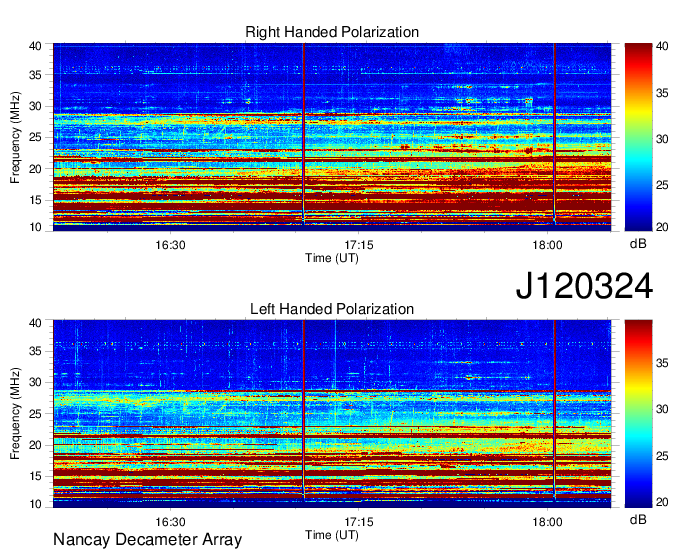Click the left-handed polarization spectrogram image
The width and height of the screenshot is (680, 552).
coord(332,414)
